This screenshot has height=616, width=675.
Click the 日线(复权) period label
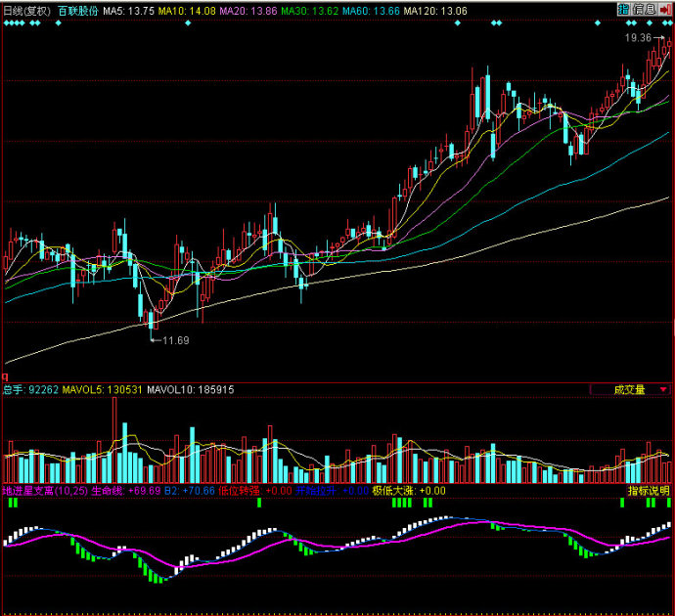tap(26, 11)
